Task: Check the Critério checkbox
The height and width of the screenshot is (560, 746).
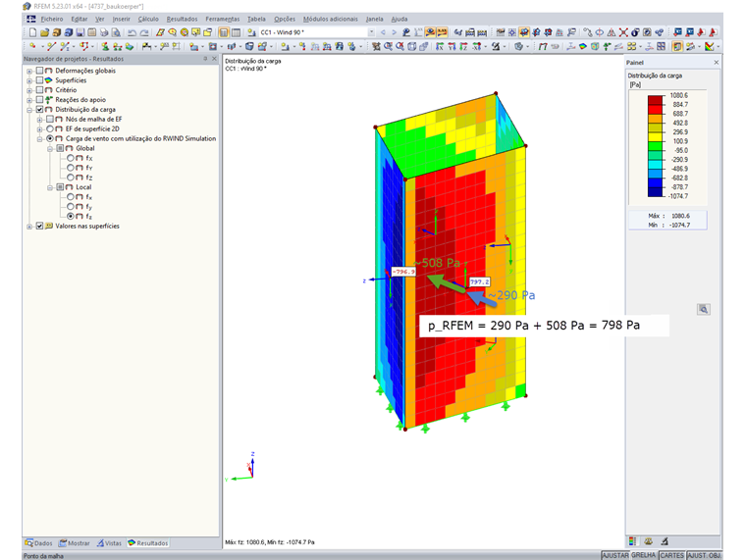Action: coord(40,90)
